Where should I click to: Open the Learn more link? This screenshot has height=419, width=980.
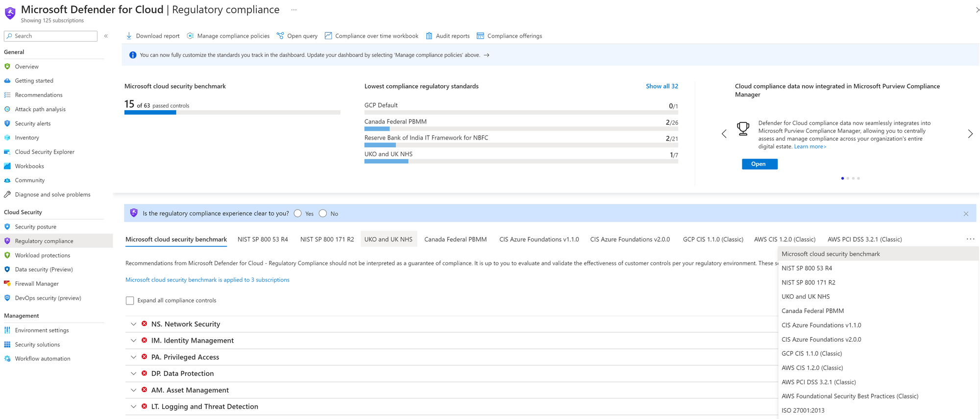(x=810, y=147)
